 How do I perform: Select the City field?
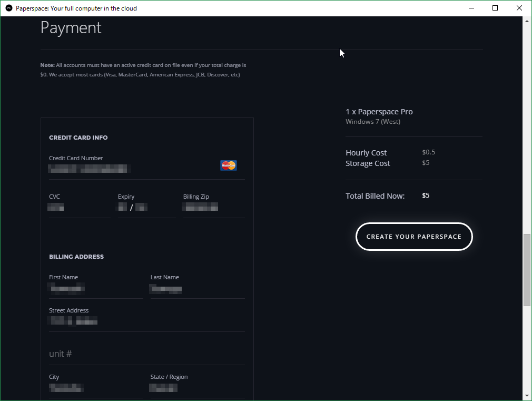[x=96, y=388]
